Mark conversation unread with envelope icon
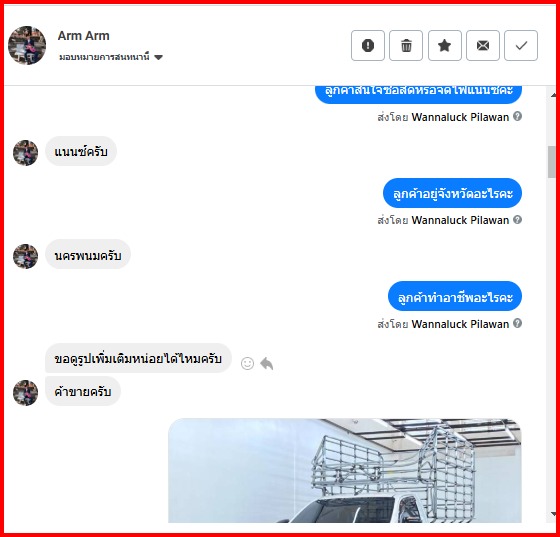Viewport: 560px width, 537px height. (482, 45)
